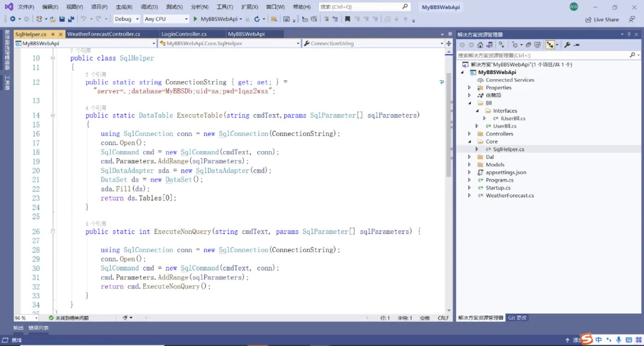Click the Live Share icon
This screenshot has width=644, height=346.
588,19
